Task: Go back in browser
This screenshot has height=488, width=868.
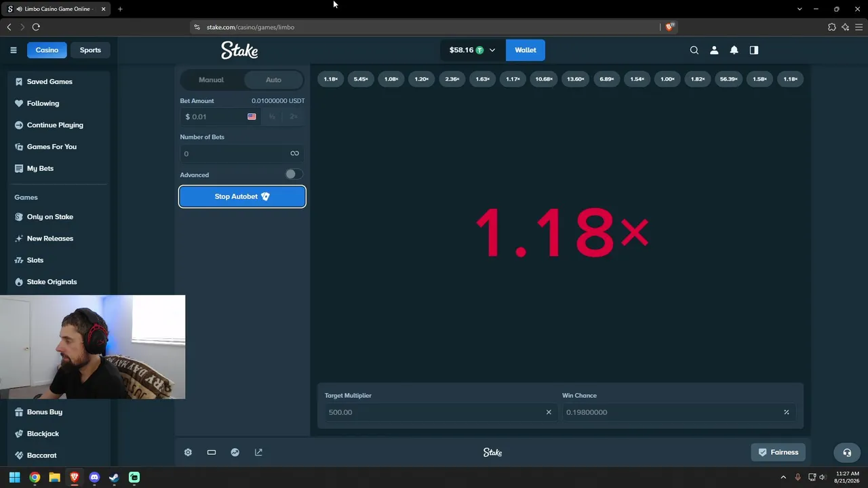Action: pos(9,27)
